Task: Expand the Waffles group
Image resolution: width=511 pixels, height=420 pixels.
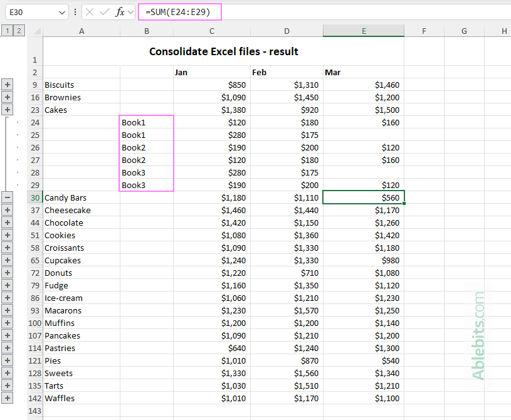Action: [7, 398]
